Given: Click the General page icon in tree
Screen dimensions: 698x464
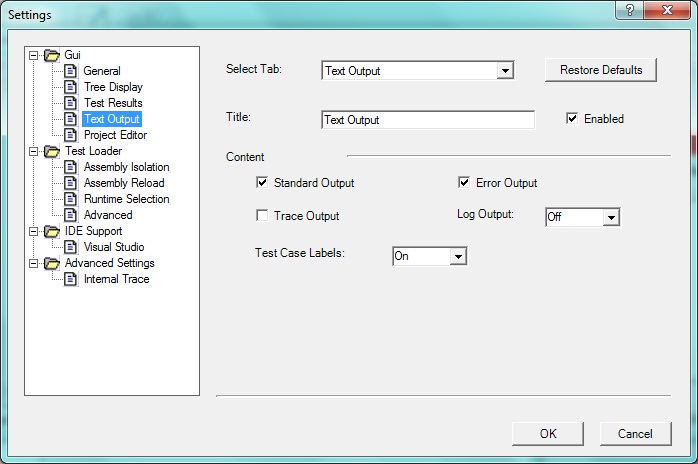Looking at the screenshot, I should pos(71,71).
